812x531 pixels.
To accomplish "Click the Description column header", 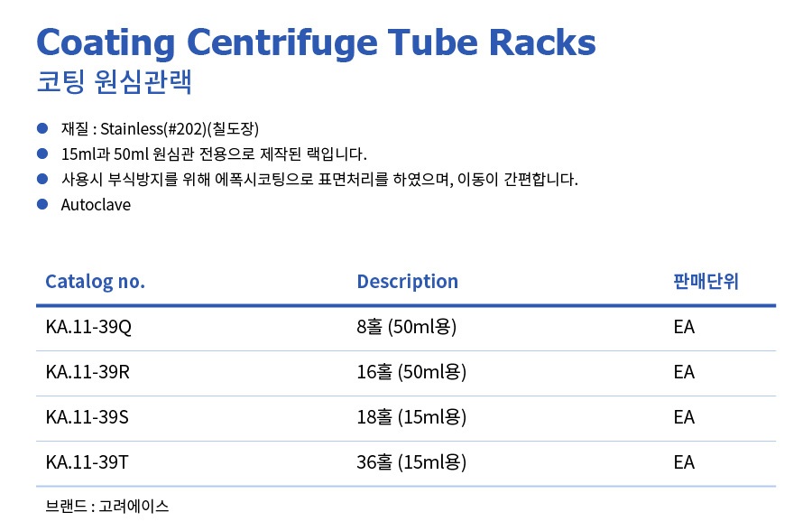I will coord(407,282).
